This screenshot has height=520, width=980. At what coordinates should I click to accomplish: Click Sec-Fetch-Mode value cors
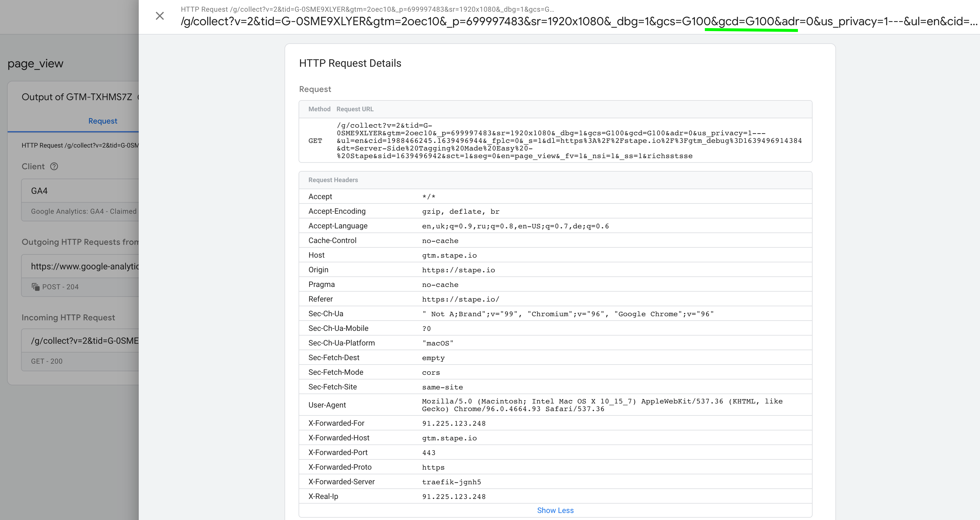pos(431,372)
